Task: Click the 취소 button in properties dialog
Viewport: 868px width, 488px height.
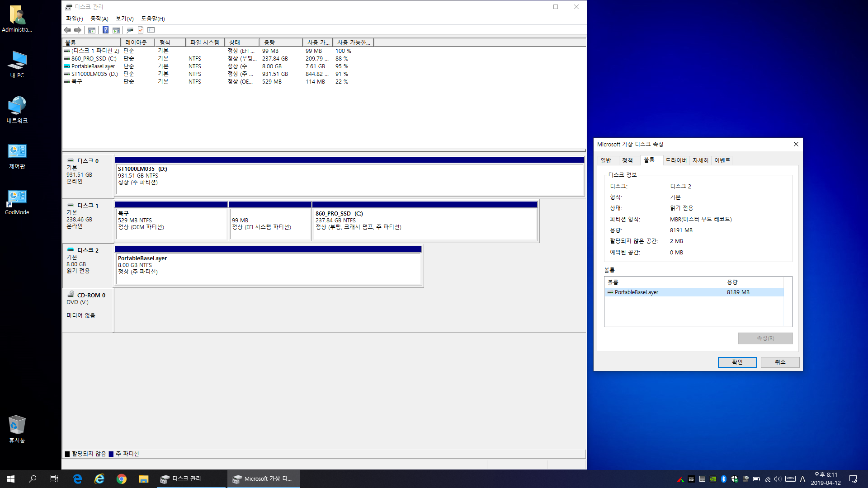Action: (x=780, y=362)
